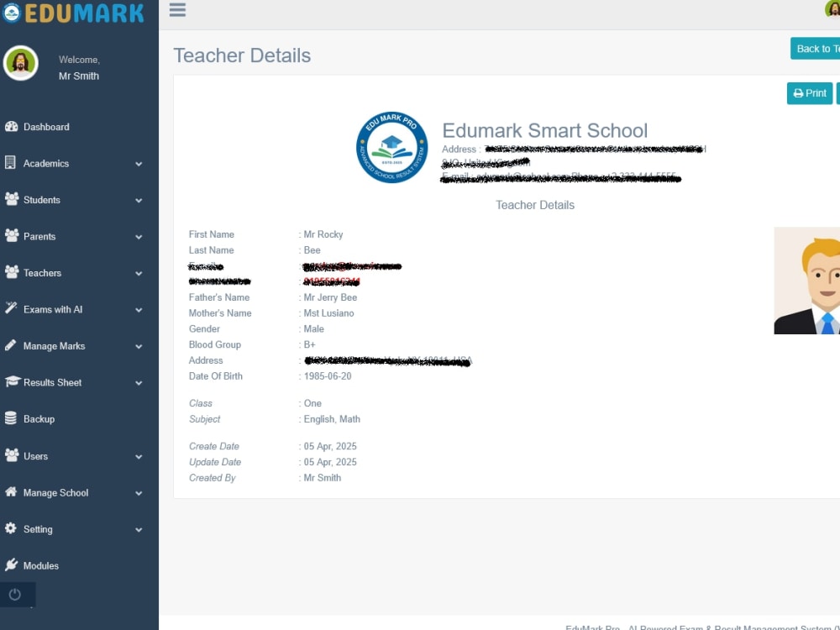840x630 pixels.
Task: Click the EduMark logo in header
Action: [x=73, y=13]
